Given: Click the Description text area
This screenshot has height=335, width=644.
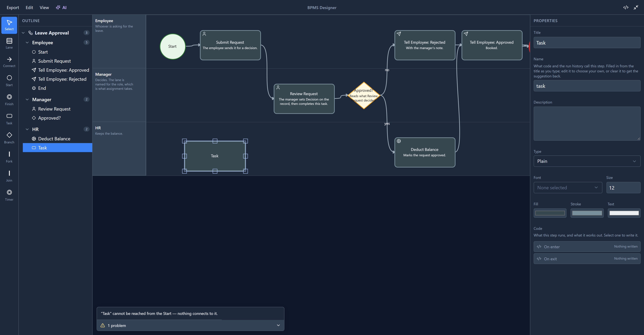Looking at the screenshot, I should coord(587,124).
